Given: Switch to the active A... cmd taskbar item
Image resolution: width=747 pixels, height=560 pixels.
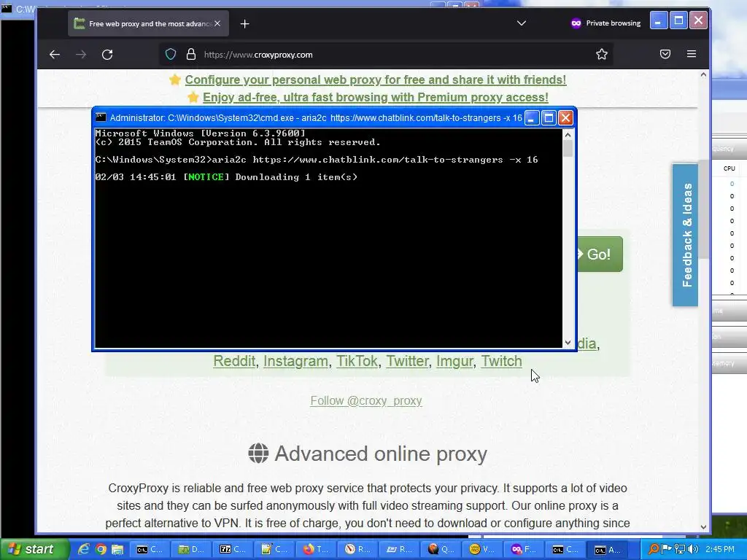Looking at the screenshot, I should tap(608, 549).
